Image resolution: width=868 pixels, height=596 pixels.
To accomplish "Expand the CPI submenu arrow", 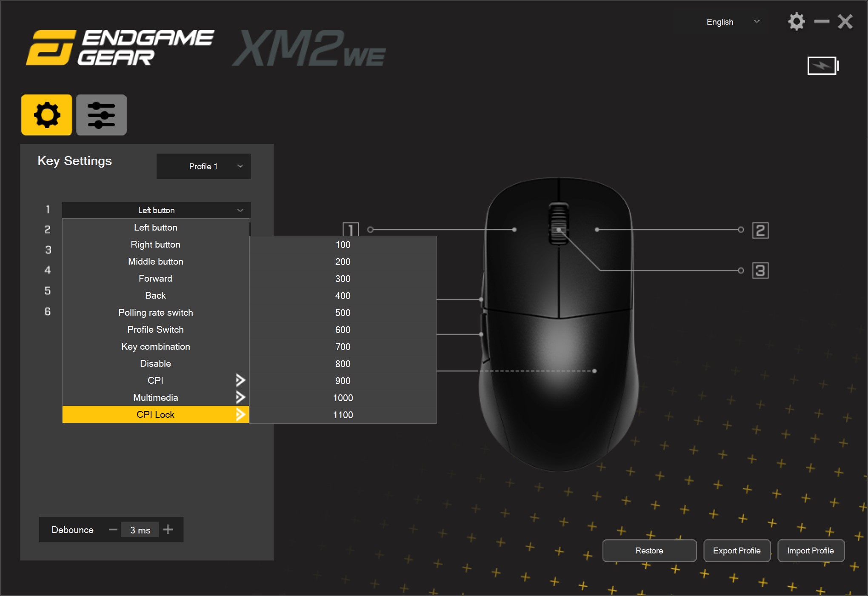I will [240, 380].
